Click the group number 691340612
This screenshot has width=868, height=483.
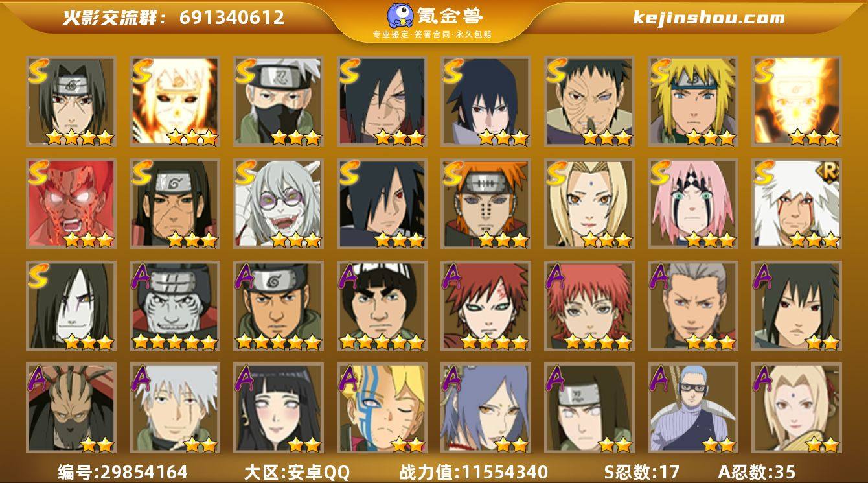[232, 18]
